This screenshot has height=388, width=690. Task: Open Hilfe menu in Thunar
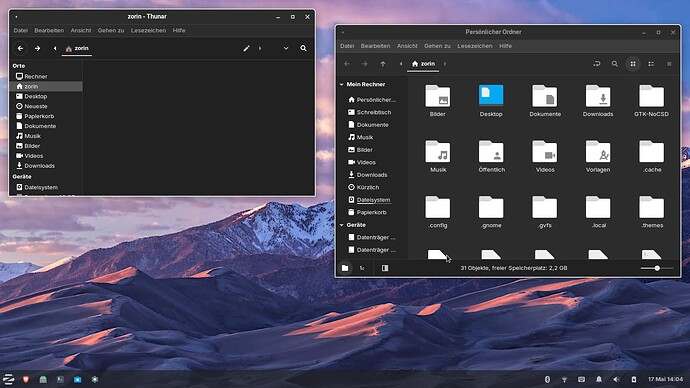(179, 30)
